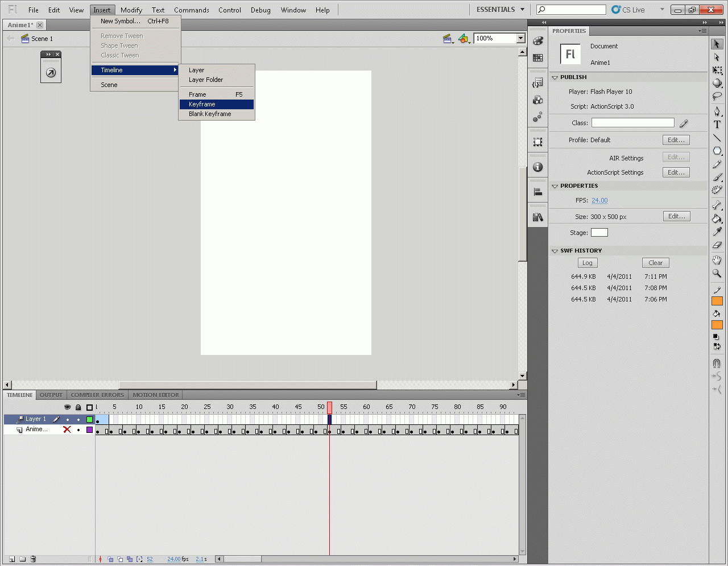Toggle the red X visibility on Anime layer
728x566 pixels.
[x=67, y=429]
